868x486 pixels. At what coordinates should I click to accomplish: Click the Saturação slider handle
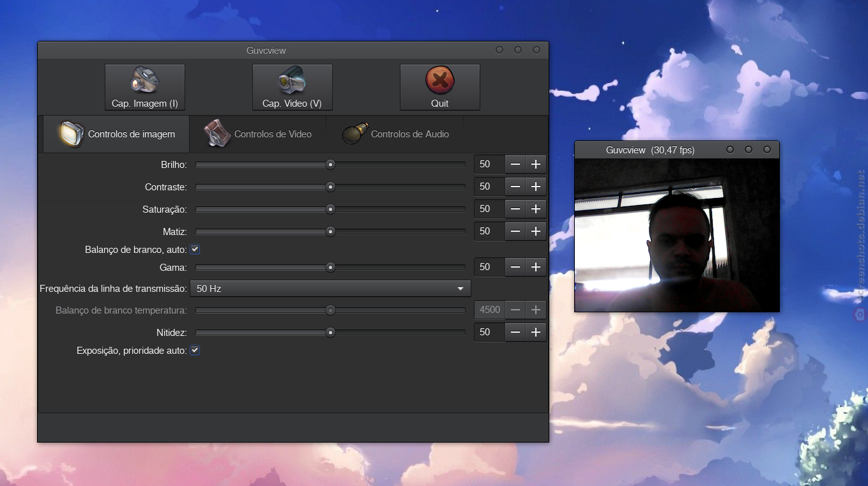pyautogui.click(x=330, y=209)
